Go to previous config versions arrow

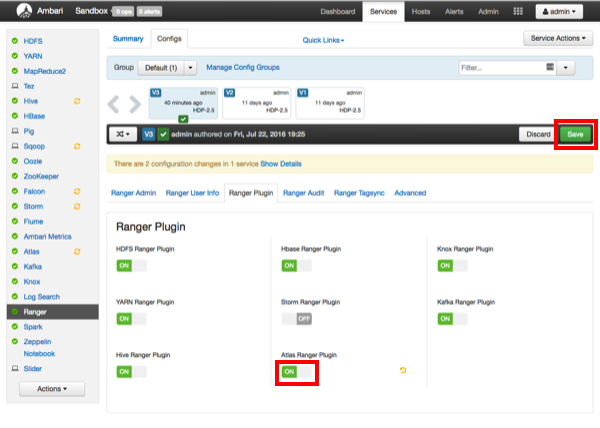pos(115,103)
